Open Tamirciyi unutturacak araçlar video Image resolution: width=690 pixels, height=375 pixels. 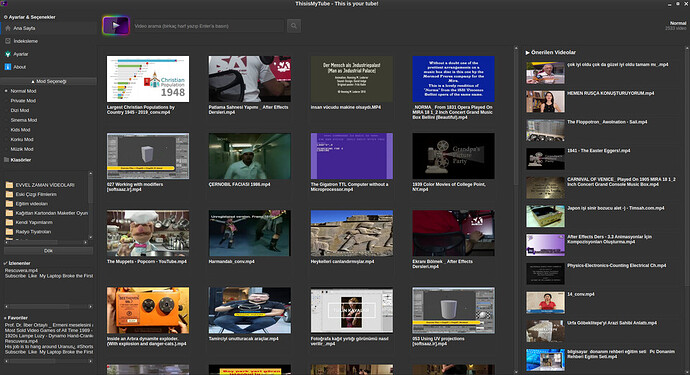[250, 310]
